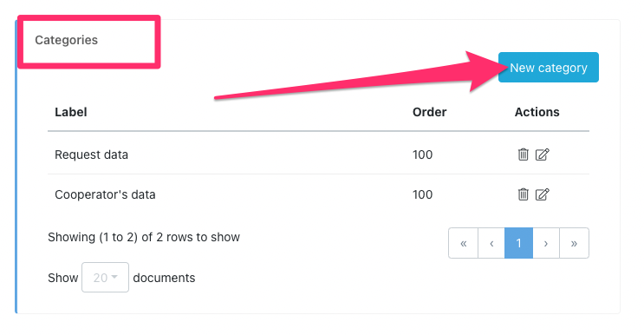The width and height of the screenshot is (644, 335).
Task: Go to previous page of results
Action: tap(491, 243)
